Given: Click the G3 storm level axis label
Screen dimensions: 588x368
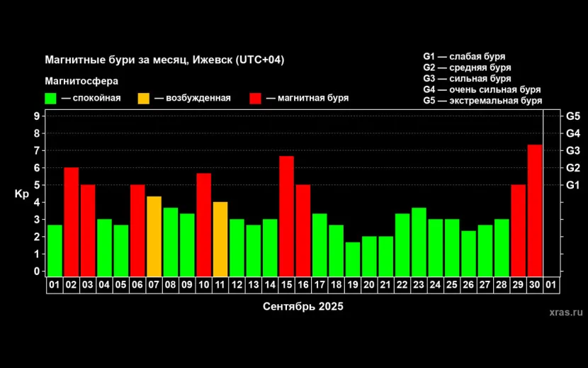Looking at the screenshot, I should point(572,150).
